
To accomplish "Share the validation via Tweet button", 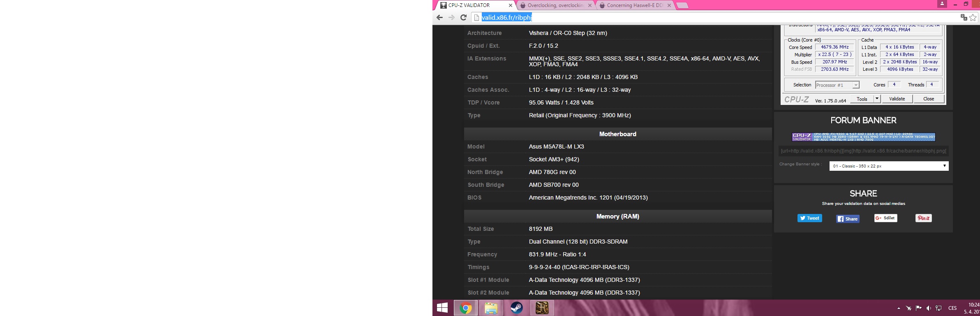I will pyautogui.click(x=810, y=218).
